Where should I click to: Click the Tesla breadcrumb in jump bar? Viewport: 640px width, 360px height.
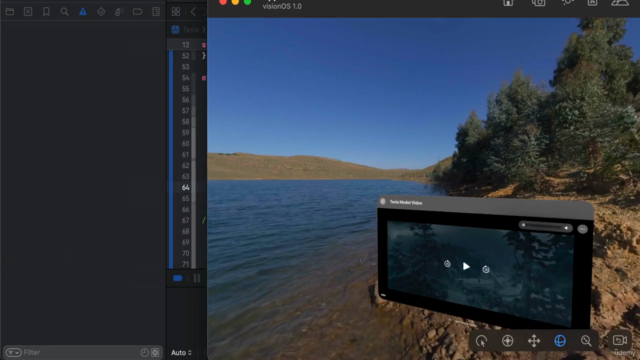click(191, 29)
